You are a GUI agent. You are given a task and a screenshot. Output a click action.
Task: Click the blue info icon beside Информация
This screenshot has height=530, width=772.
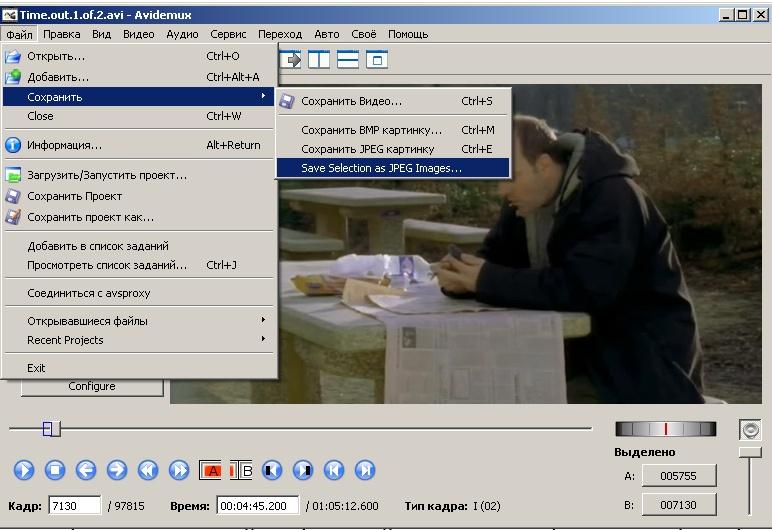[13, 145]
